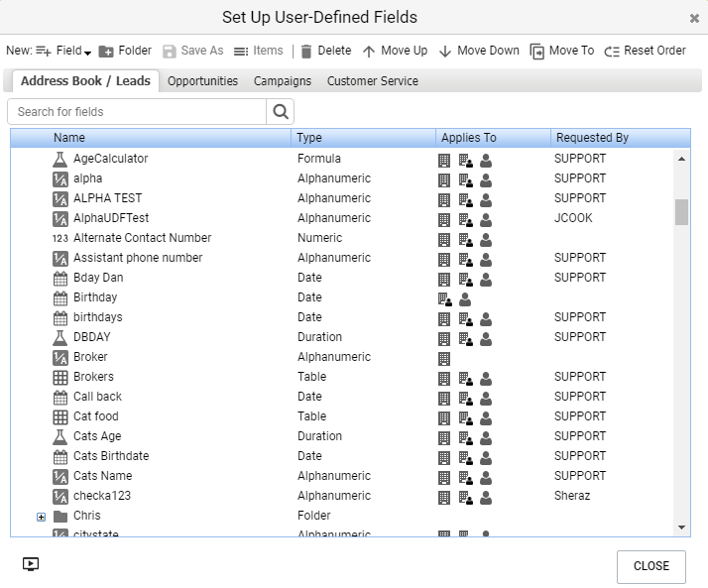This screenshot has height=588, width=708.
Task: Click the table icon beside Brokers
Action: tap(59, 377)
